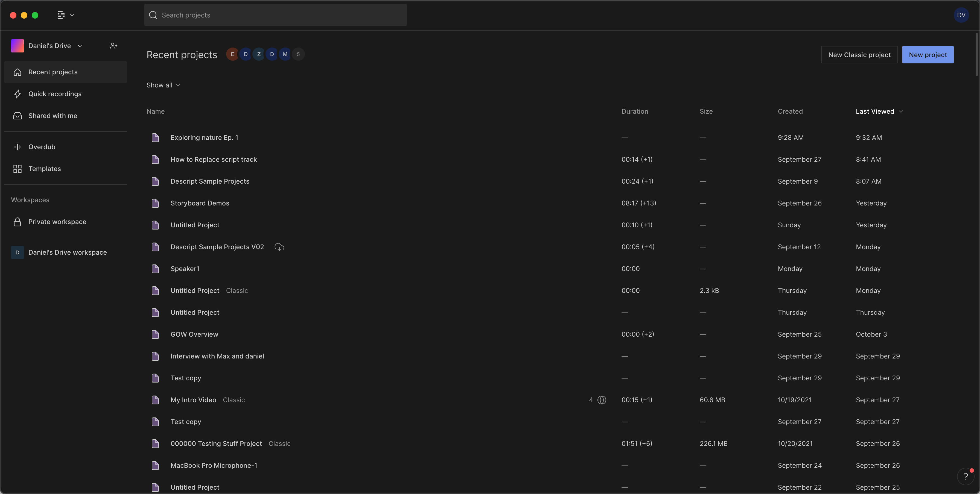The width and height of the screenshot is (980, 494).
Task: Click the Overdub waveform icon
Action: 17,147
